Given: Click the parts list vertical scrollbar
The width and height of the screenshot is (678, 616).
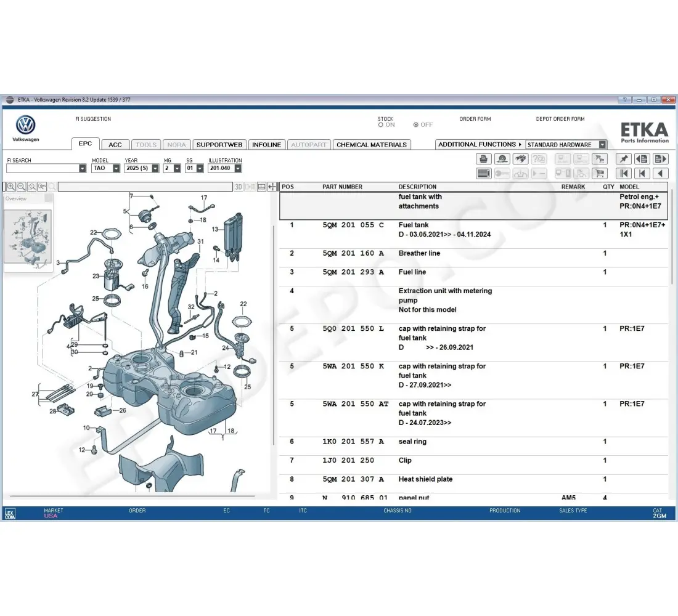Looking at the screenshot, I should pos(671,238).
